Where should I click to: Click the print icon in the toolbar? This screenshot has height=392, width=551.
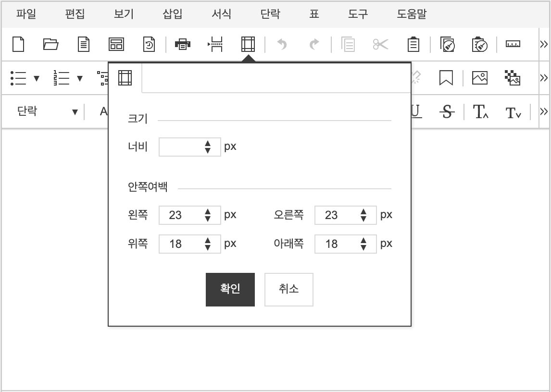pyautogui.click(x=182, y=45)
